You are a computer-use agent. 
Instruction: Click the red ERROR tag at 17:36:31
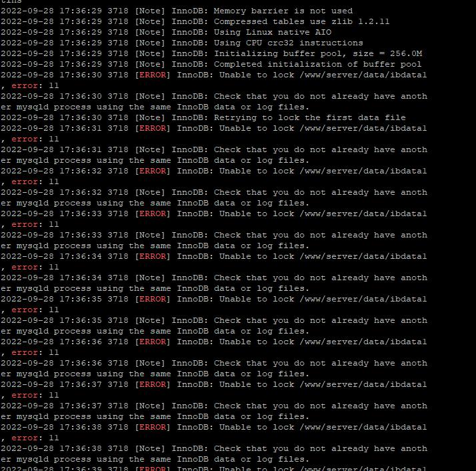[x=153, y=128]
